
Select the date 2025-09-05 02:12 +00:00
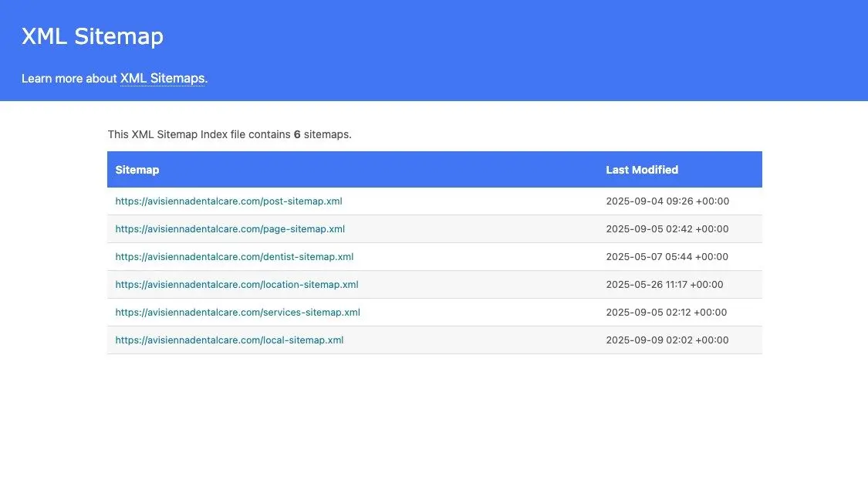[667, 312]
